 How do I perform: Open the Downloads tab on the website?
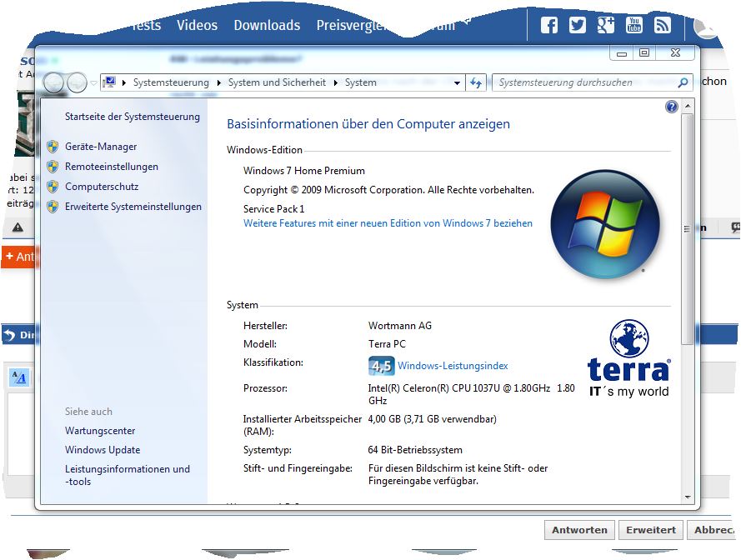(x=267, y=25)
